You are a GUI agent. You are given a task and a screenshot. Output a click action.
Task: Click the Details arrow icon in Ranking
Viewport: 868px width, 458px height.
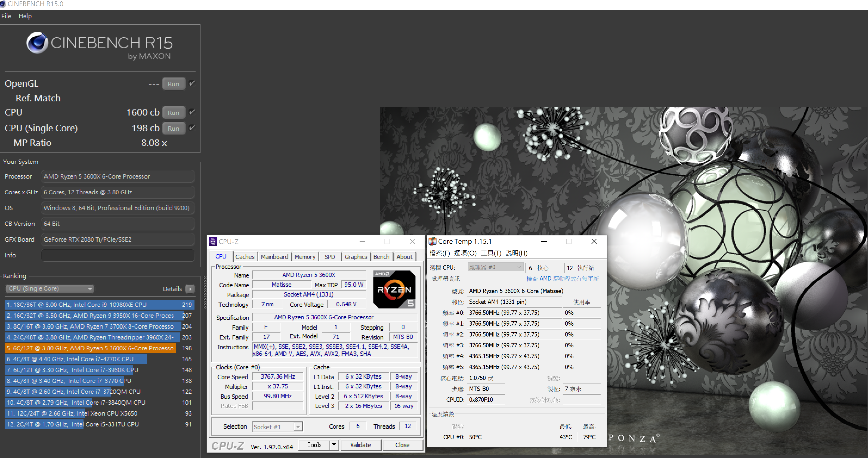(190, 289)
